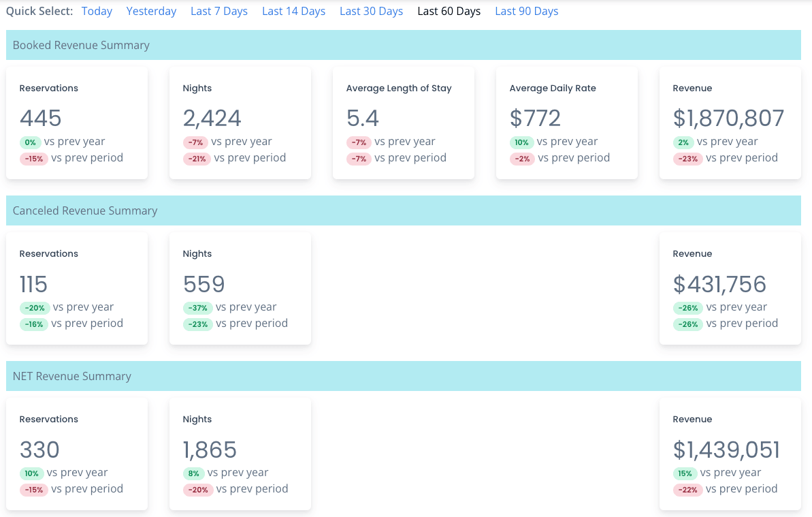Click the canceled Nights 559 value
Image resolution: width=812 pixels, height=517 pixels.
204,284
